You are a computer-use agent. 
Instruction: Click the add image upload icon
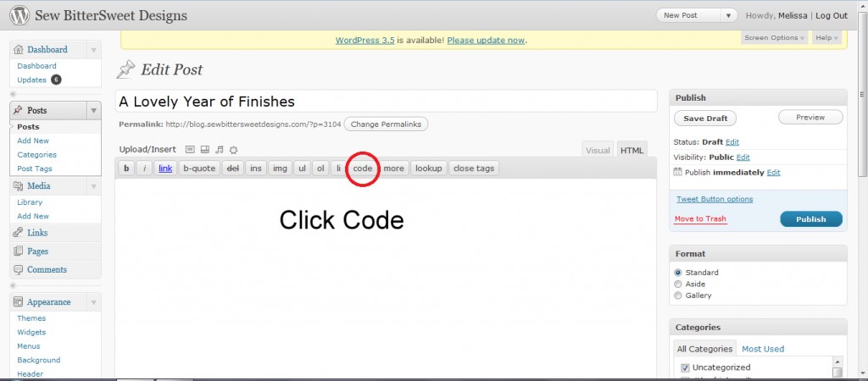click(x=190, y=149)
